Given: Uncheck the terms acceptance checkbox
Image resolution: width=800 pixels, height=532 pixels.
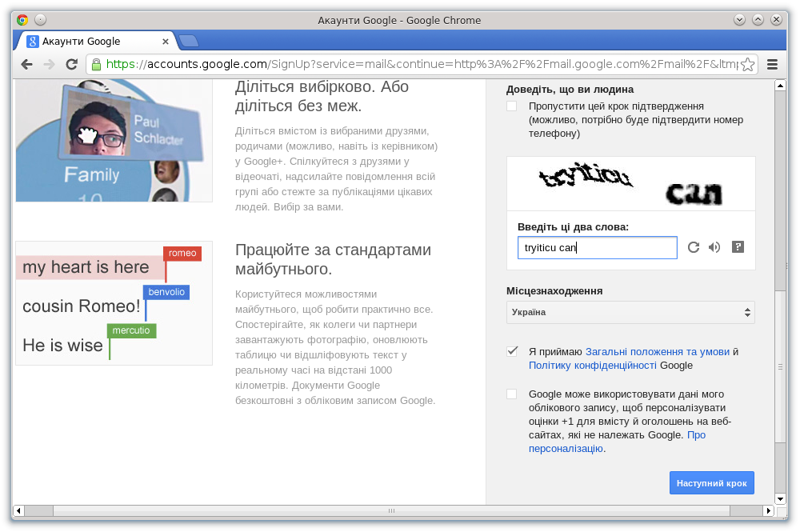Looking at the screenshot, I should point(512,351).
